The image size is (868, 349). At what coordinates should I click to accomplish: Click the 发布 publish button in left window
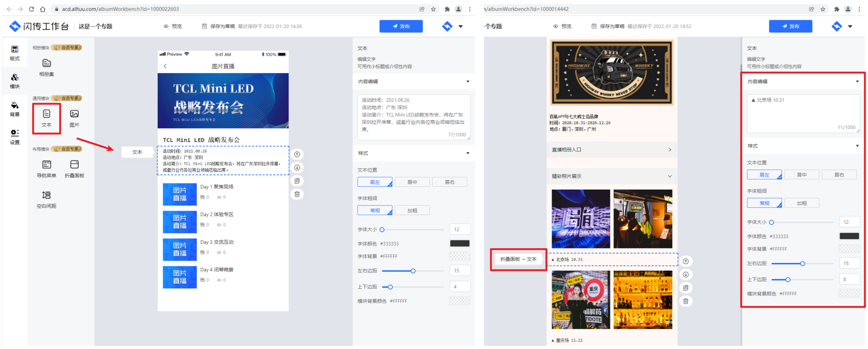(401, 27)
